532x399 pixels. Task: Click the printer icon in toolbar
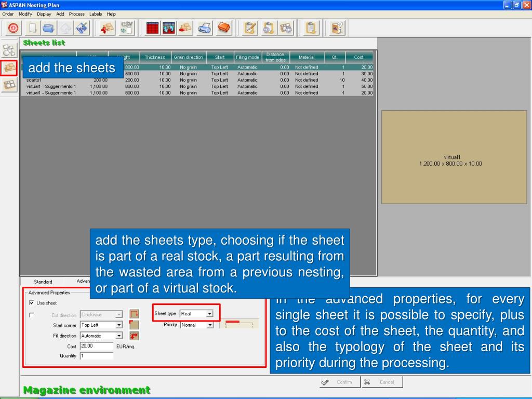pos(205,29)
